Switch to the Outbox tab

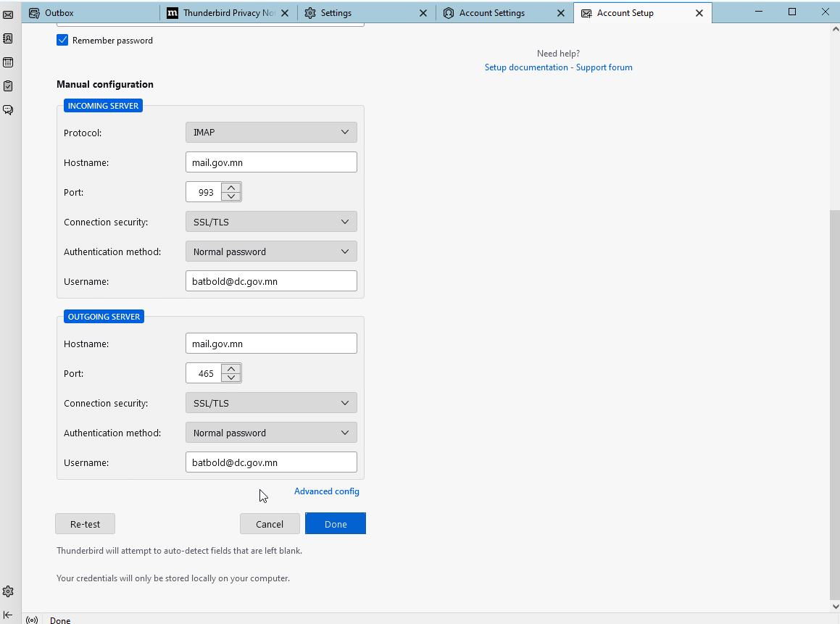pos(91,13)
